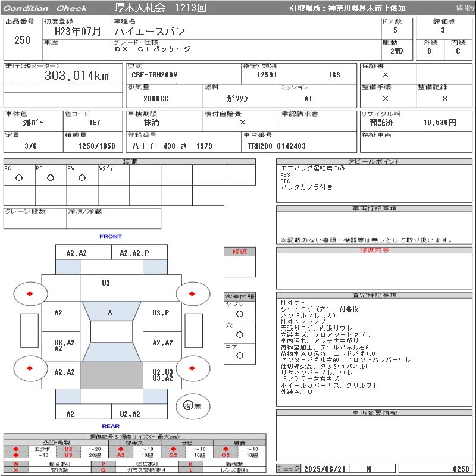Click the check date 2025/06/21
476x476 pixels.
324,469
